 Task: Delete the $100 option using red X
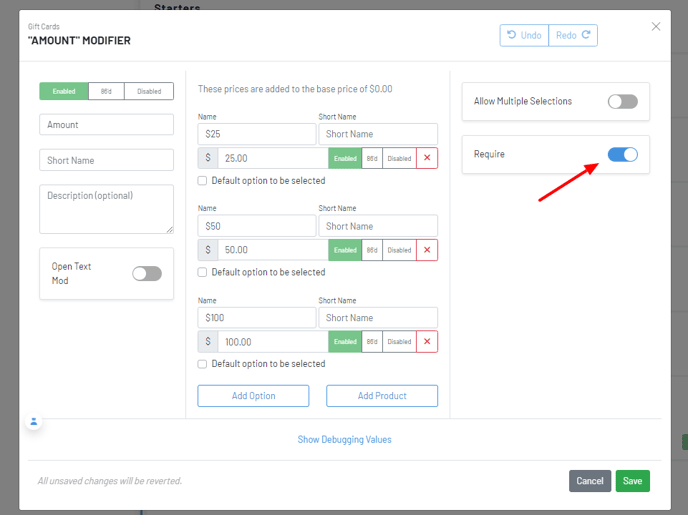click(x=427, y=342)
